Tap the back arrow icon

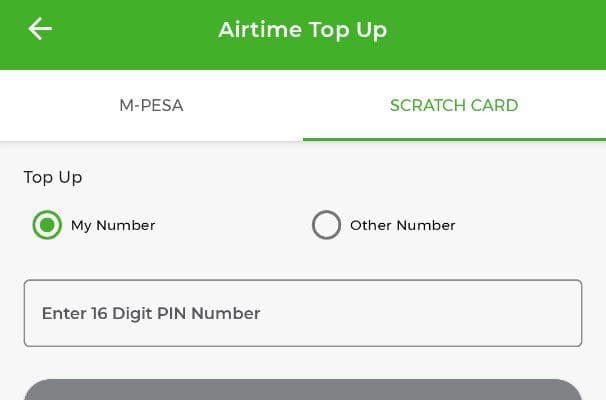pos(40,29)
